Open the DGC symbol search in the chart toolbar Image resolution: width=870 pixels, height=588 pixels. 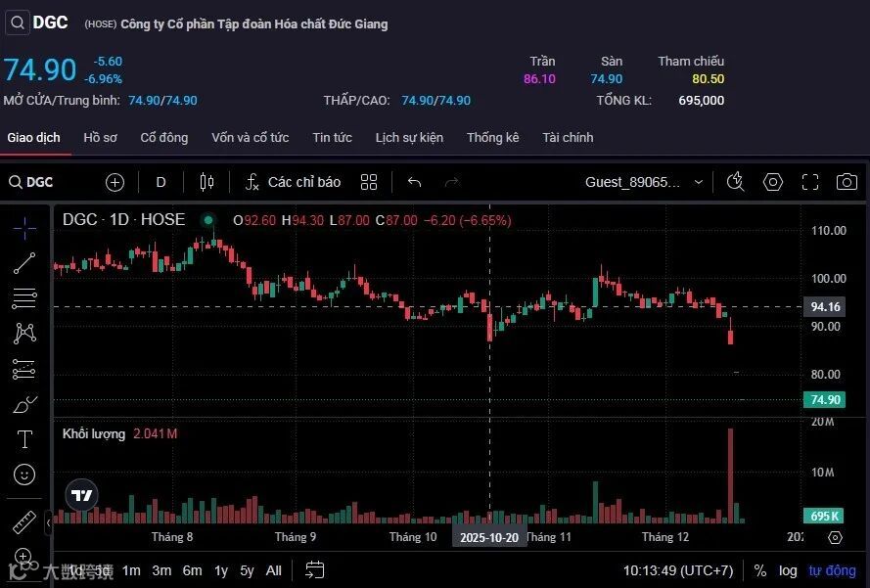click(31, 182)
